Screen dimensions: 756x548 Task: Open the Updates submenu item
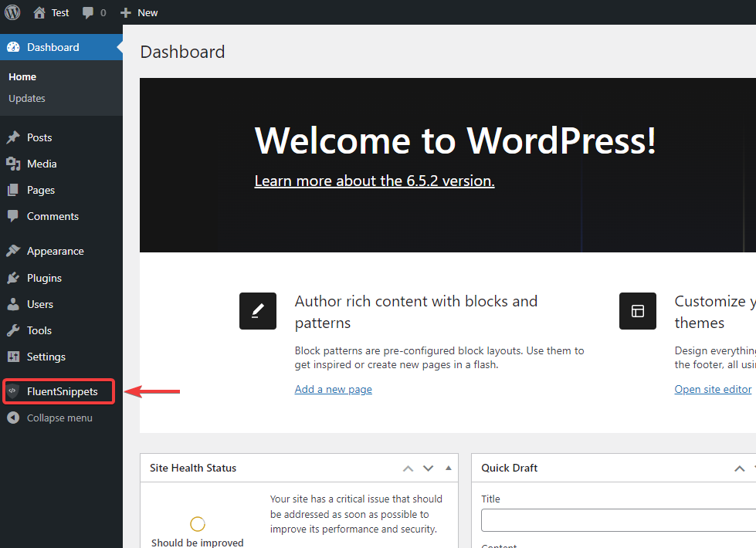click(27, 98)
